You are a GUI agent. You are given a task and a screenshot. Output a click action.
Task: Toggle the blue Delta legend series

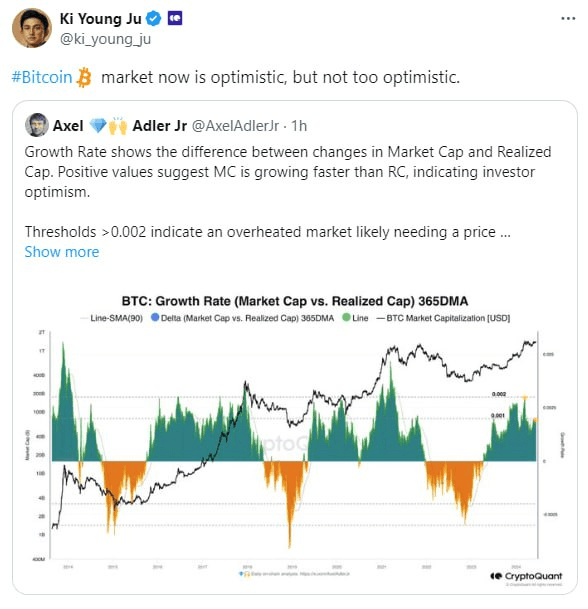[242, 318]
